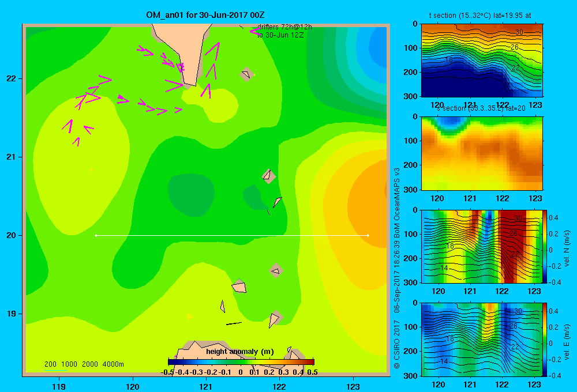Click the vel. N (m/s) axis label
This screenshot has width=577, height=392.
(x=567, y=248)
